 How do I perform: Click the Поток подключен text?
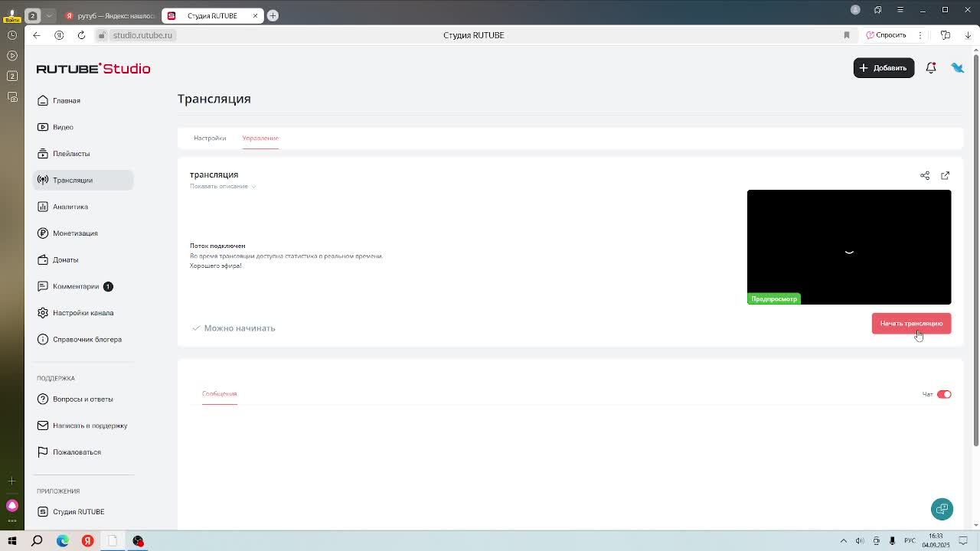(217, 246)
